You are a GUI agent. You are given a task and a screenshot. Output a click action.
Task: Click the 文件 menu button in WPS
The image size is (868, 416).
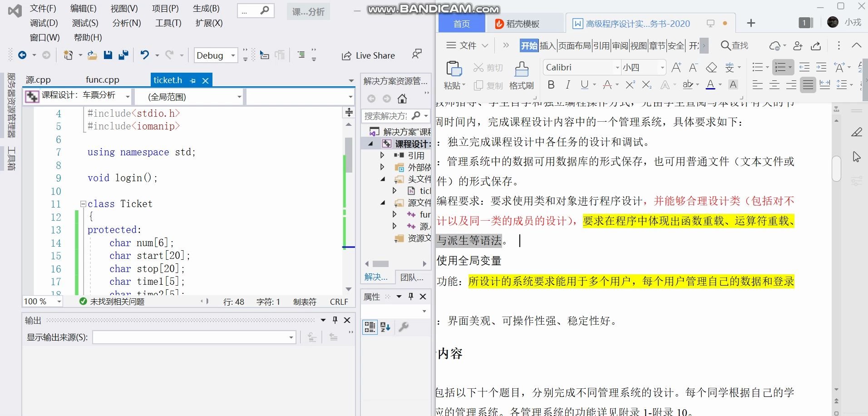click(467, 45)
